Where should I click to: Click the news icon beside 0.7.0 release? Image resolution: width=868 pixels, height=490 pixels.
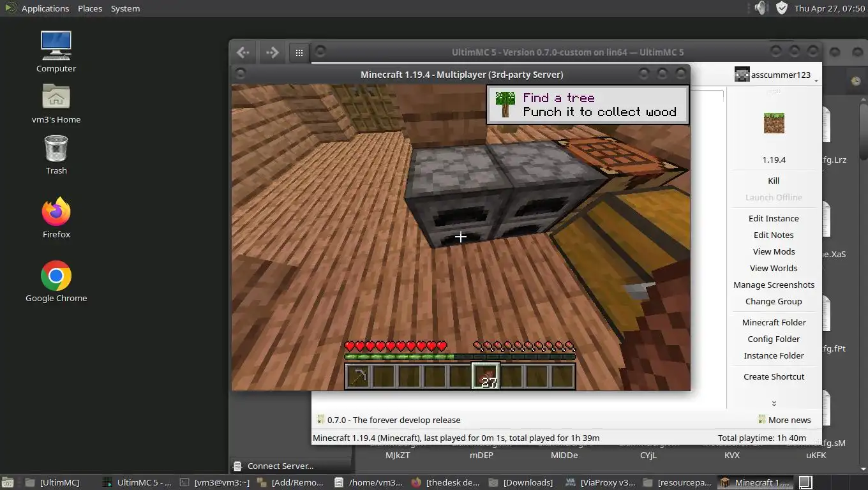coord(320,420)
